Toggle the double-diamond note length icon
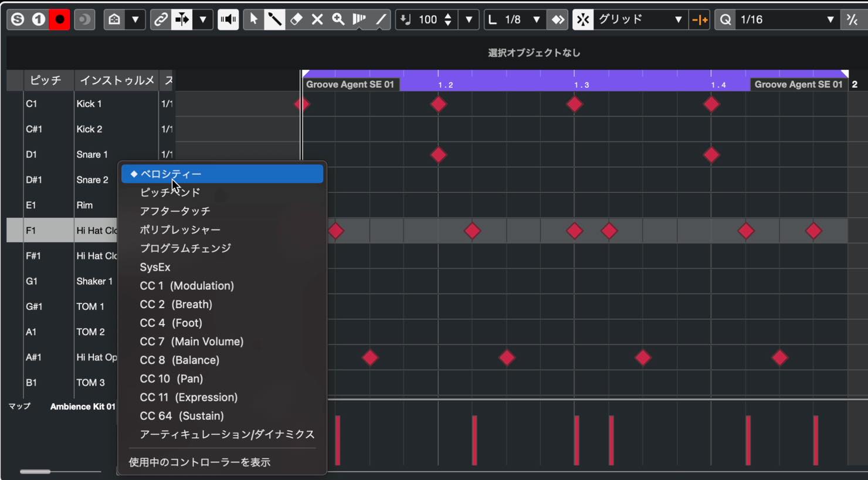The height and width of the screenshot is (480, 868). click(x=558, y=19)
